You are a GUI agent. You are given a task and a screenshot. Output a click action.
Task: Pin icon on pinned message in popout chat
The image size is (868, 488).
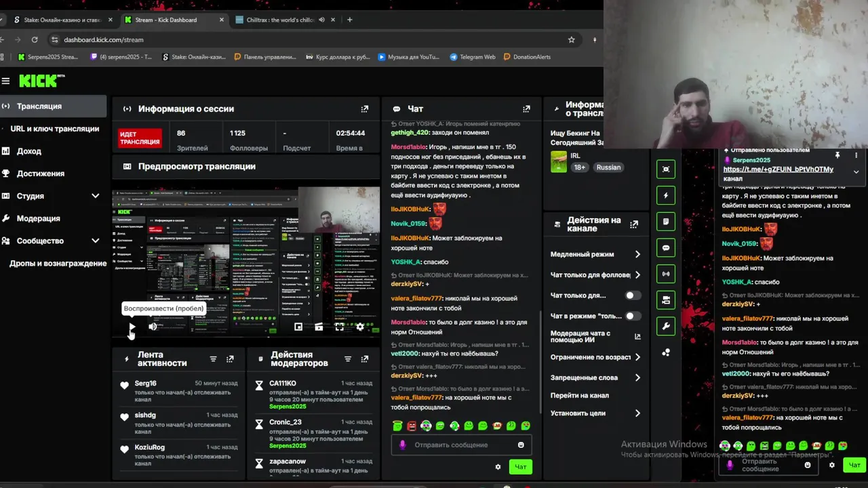coord(837,155)
